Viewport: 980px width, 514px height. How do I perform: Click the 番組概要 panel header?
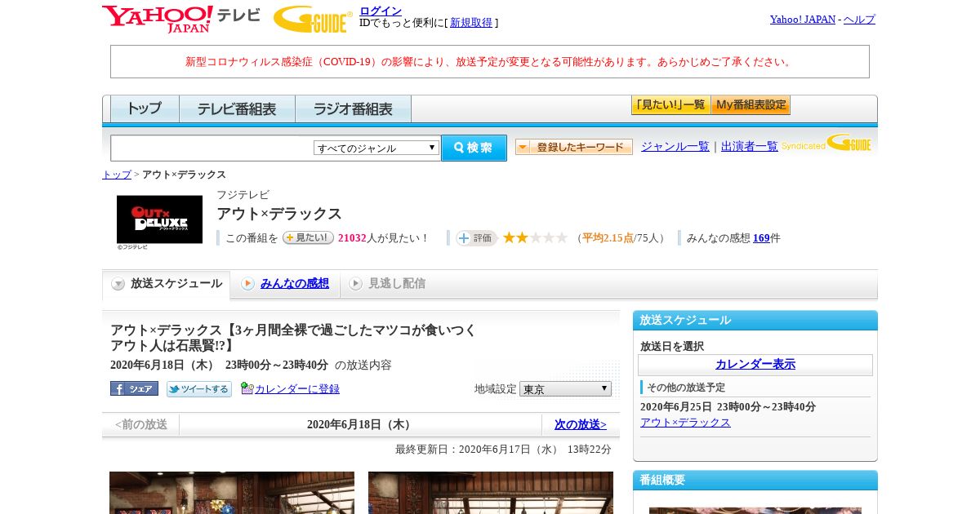tap(755, 480)
